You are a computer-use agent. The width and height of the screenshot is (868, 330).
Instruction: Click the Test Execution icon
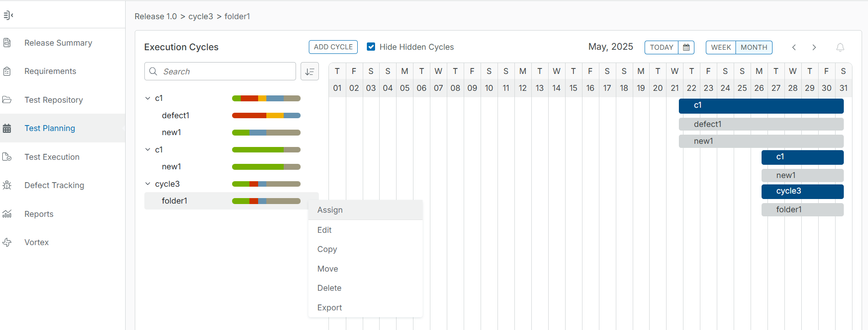[7, 157]
